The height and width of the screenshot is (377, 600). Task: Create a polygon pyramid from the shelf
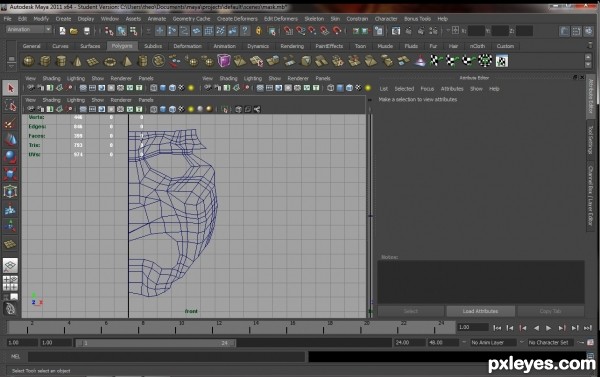[x=126, y=61]
